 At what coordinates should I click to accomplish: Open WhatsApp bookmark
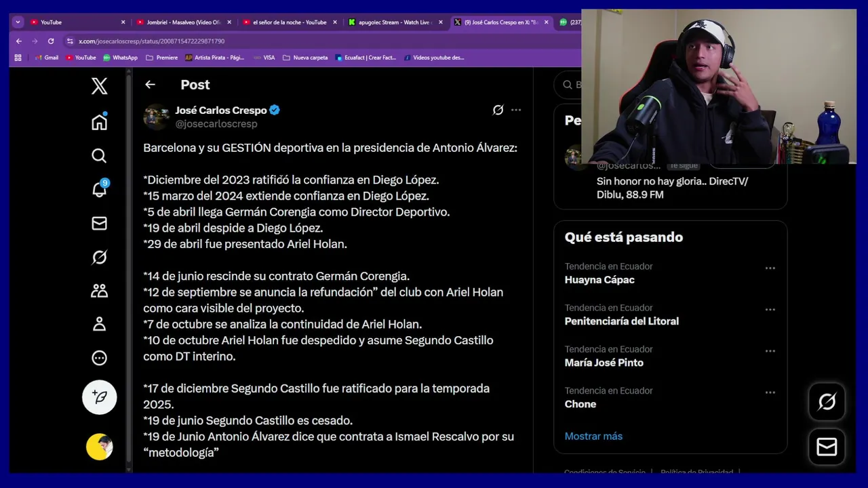coord(120,58)
